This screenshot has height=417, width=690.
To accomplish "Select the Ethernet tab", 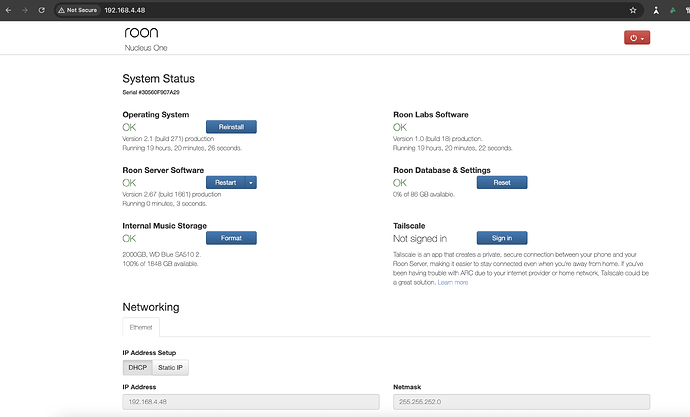I will click(x=141, y=327).
